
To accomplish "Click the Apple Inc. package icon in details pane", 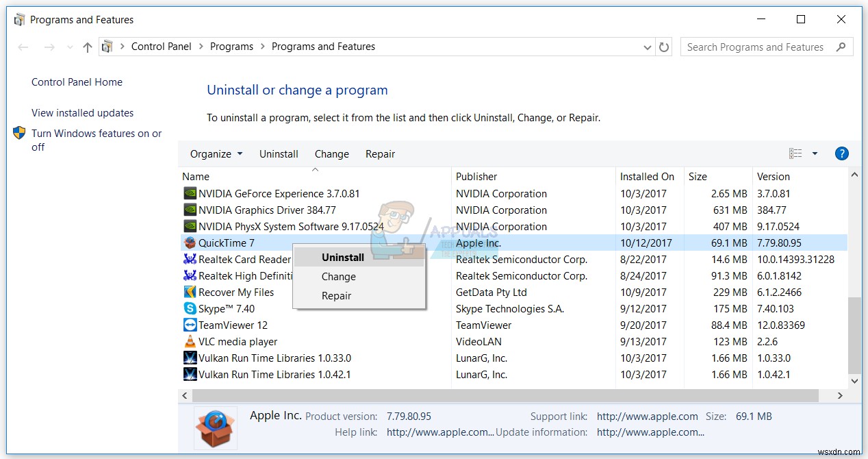I will 215,427.
